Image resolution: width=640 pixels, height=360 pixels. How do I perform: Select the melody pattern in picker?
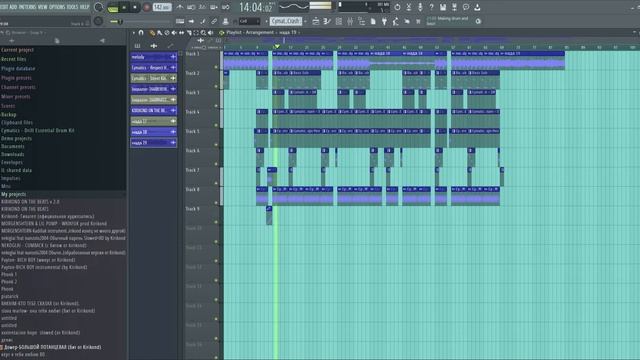click(153, 57)
